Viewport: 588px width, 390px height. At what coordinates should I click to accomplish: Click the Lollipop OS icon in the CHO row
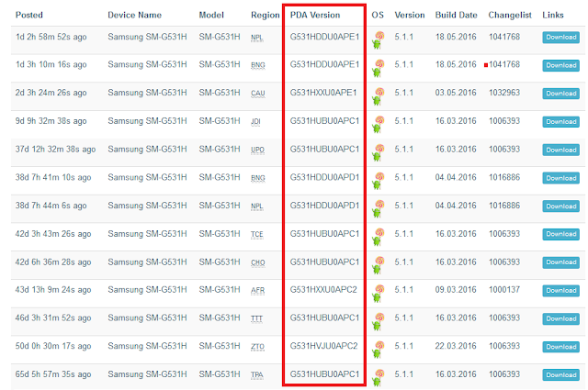click(379, 265)
